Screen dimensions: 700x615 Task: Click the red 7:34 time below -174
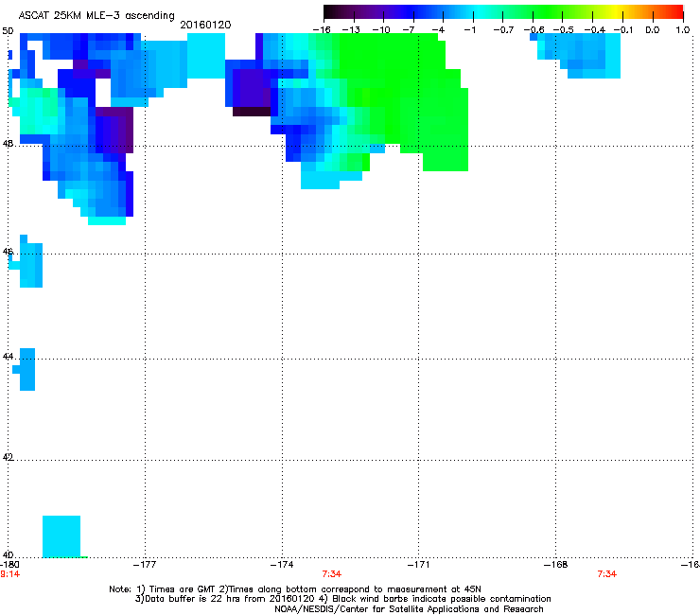pos(332,574)
